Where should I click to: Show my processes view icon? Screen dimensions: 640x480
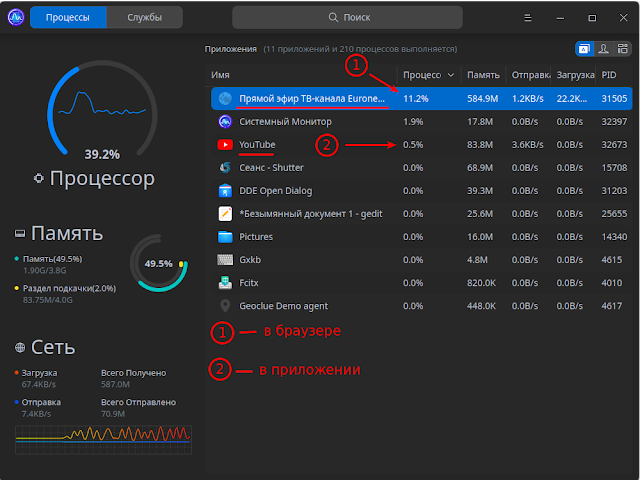[x=603, y=49]
